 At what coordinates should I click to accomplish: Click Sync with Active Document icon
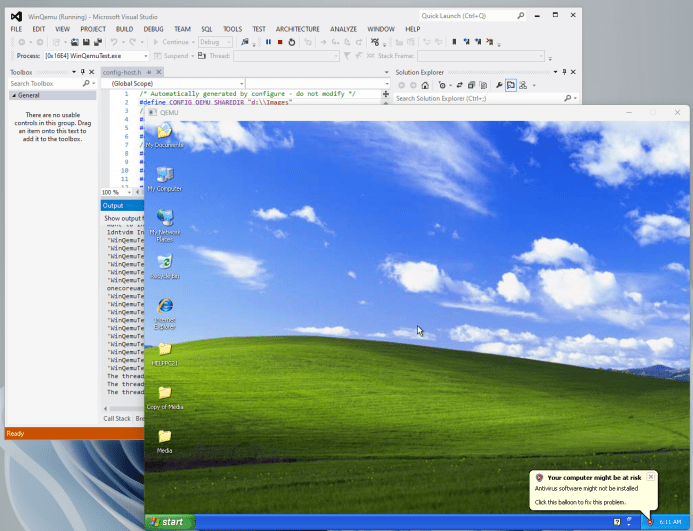click(x=460, y=85)
